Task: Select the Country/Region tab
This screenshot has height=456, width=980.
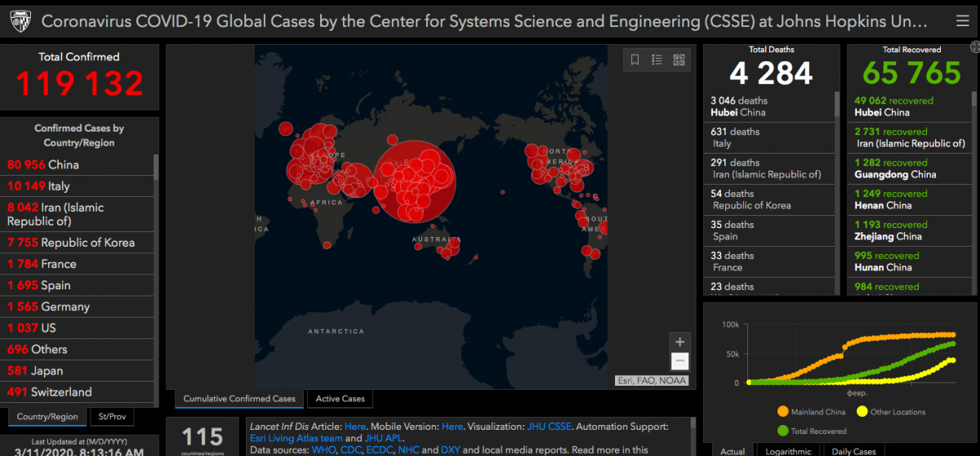Action: point(48,417)
